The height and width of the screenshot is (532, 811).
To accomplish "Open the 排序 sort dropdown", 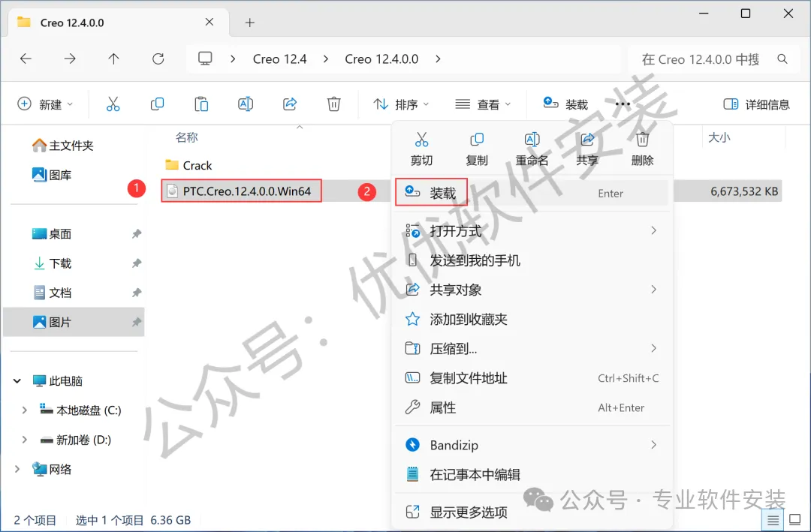I will pyautogui.click(x=401, y=104).
